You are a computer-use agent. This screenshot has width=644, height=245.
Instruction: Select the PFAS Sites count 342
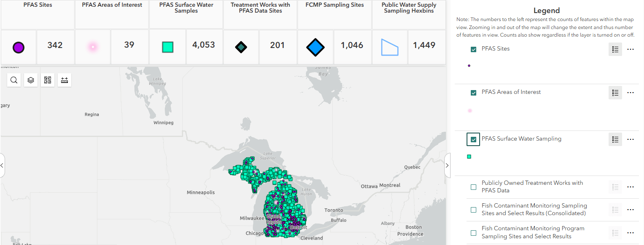55,45
